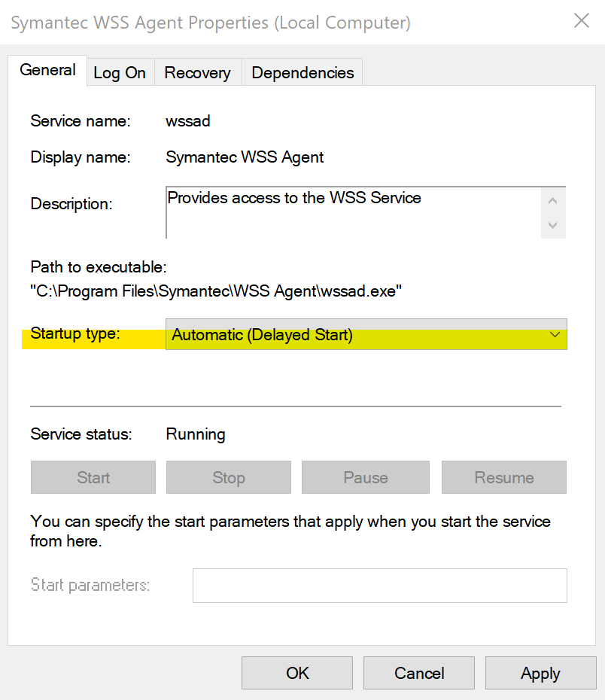Close the Symantec WSS Agent Properties window
Image resolution: width=605 pixels, height=700 pixels.
tap(582, 20)
